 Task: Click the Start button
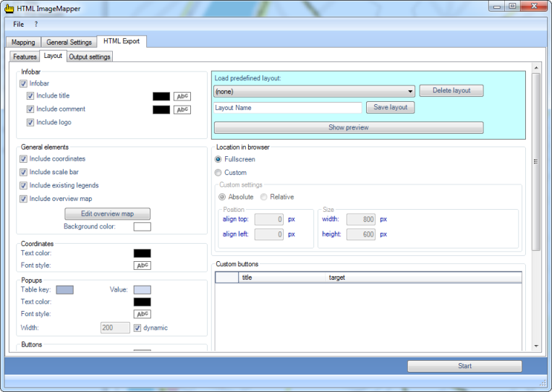tap(464, 366)
